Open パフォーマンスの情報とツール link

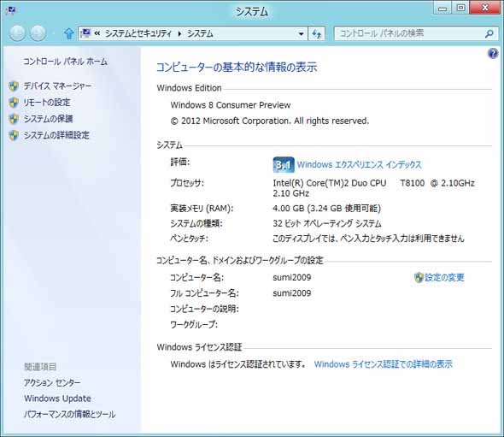(70, 414)
